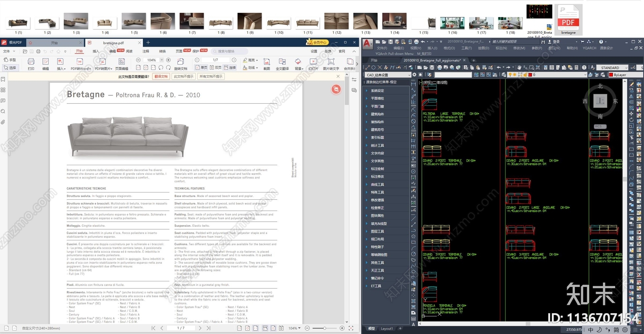Toggle the layer freeze sun icon
The width and height of the screenshot is (644, 334).
[515, 75]
